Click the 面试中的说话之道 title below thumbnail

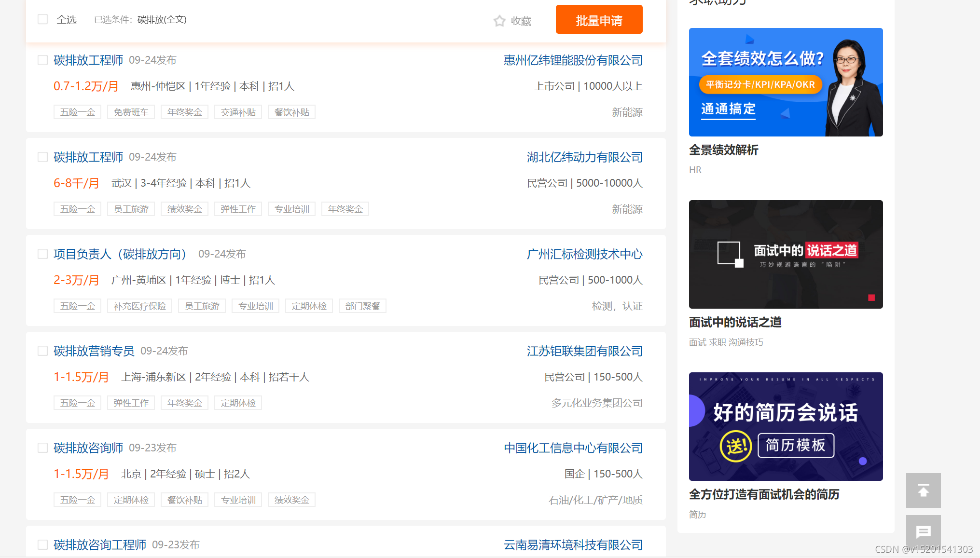pos(735,322)
